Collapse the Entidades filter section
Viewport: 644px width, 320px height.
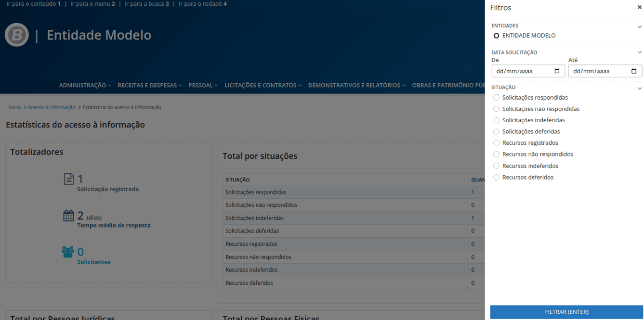639,26
